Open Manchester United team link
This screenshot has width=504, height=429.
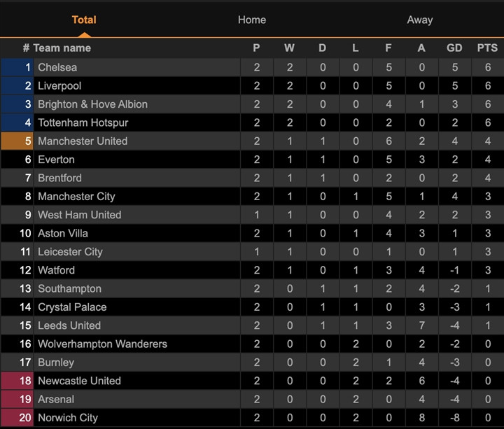pyautogui.click(x=83, y=141)
